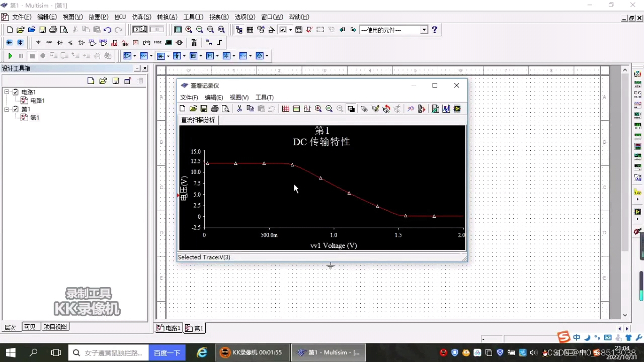Open the 转换(A) menu
This screenshot has height=362, width=644.
pos(168,17)
